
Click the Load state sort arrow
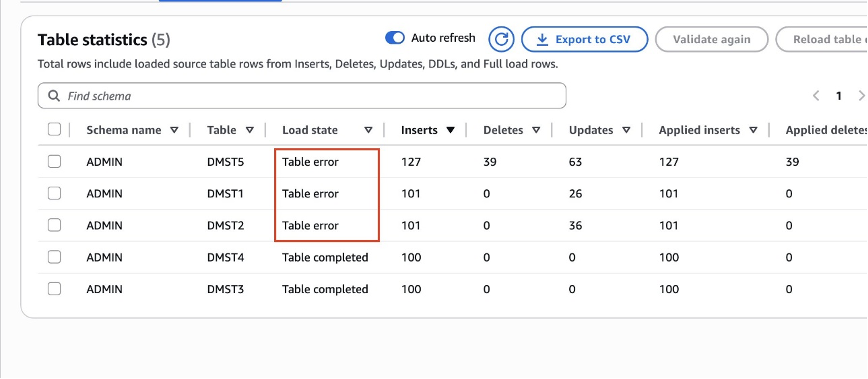coord(368,130)
